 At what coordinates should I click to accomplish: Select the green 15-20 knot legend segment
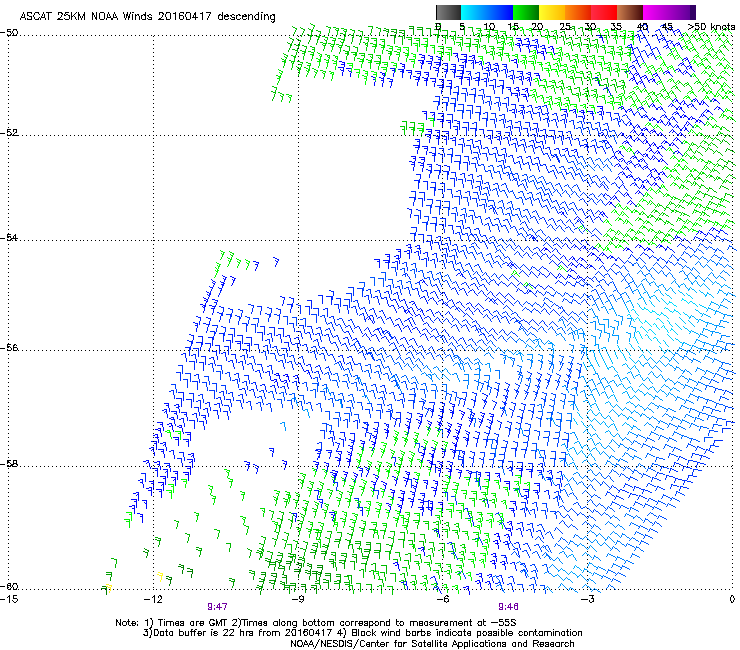tap(526, 12)
